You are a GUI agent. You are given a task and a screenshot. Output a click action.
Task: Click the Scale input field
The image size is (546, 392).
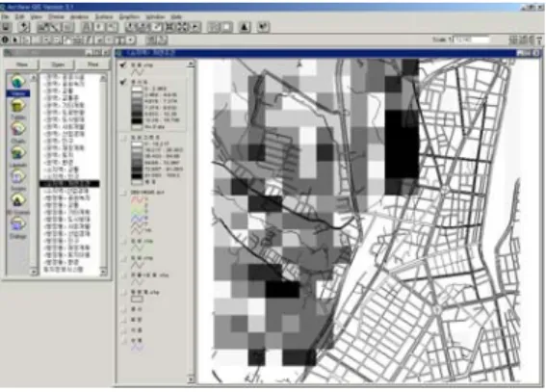click(x=472, y=39)
